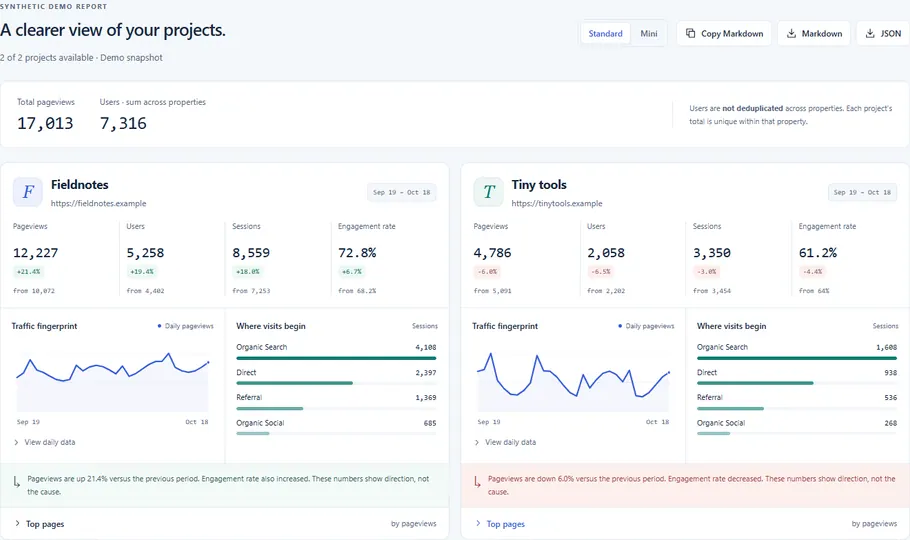Click Fieldnotes sessions value 8,559
The image size is (910, 540).
[251, 253]
